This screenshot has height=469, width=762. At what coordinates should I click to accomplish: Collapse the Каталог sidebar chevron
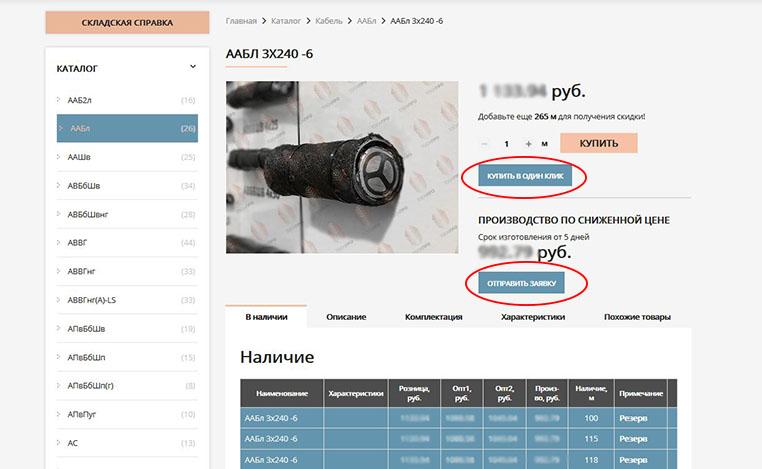(x=193, y=68)
